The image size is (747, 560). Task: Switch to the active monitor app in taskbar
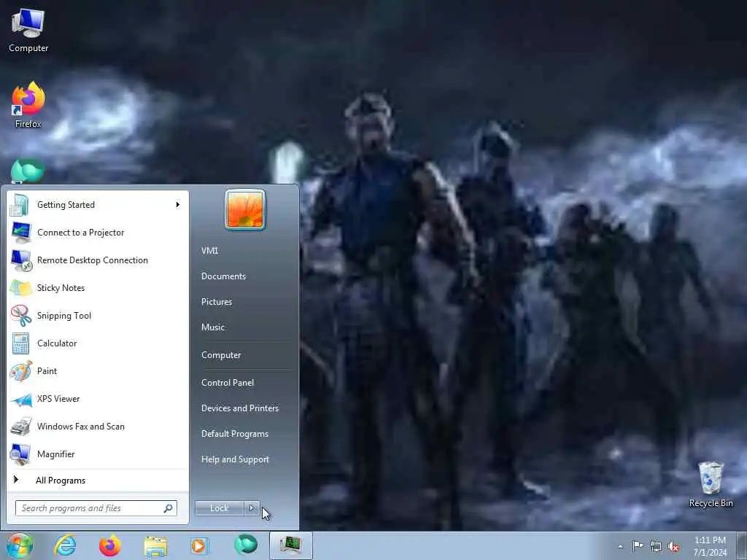coord(290,545)
